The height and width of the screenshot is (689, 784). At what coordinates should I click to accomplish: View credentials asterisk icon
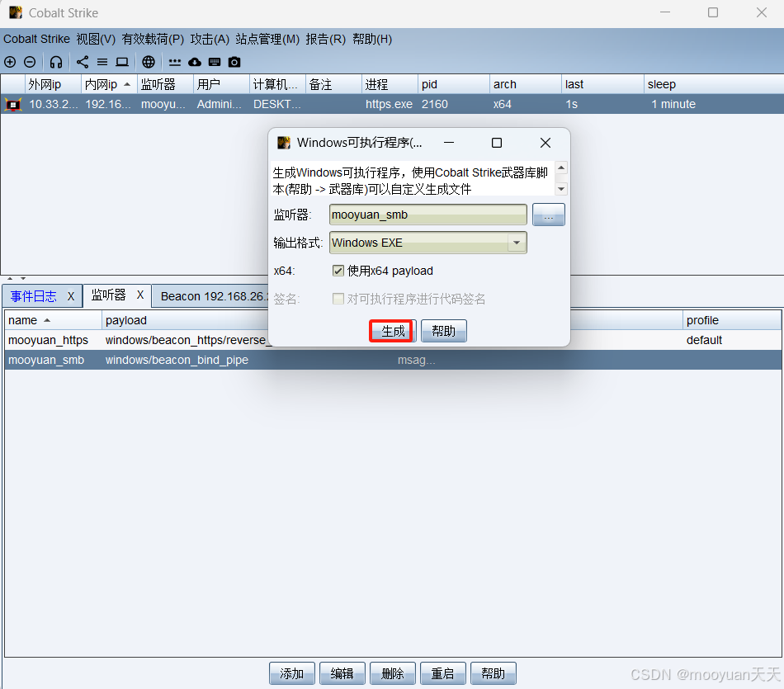tap(174, 62)
